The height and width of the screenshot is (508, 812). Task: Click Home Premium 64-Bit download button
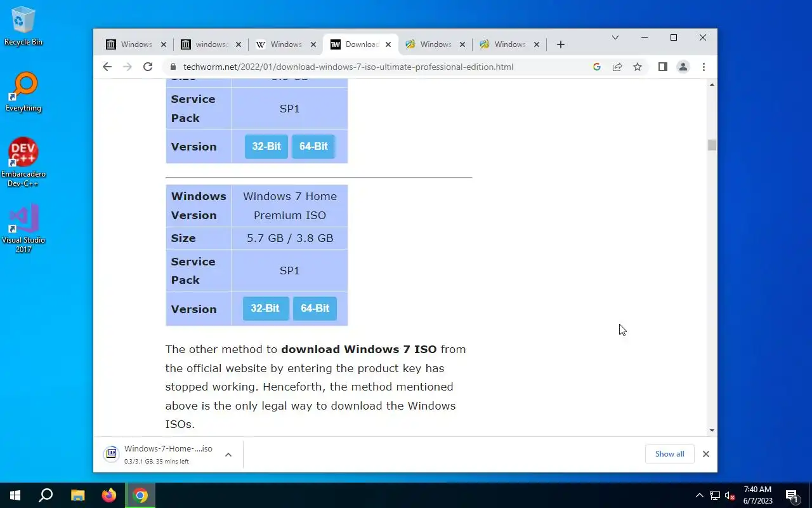click(x=315, y=309)
